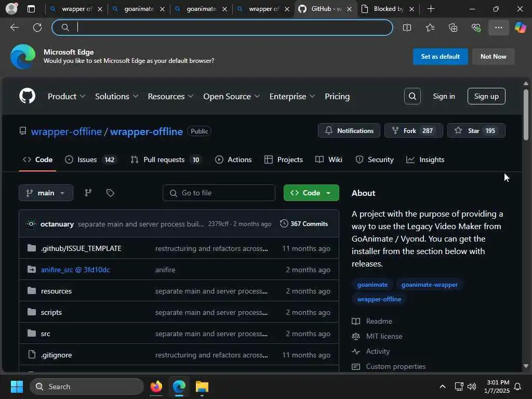The image size is (532, 399).
Task: Switch to the Blocked by browser tab
Action: (x=388, y=9)
